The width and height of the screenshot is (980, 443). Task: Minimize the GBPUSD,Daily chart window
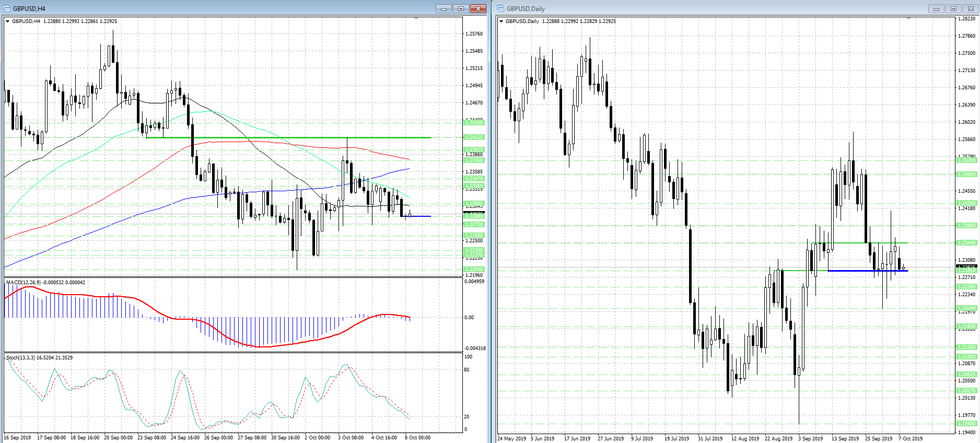(x=936, y=8)
